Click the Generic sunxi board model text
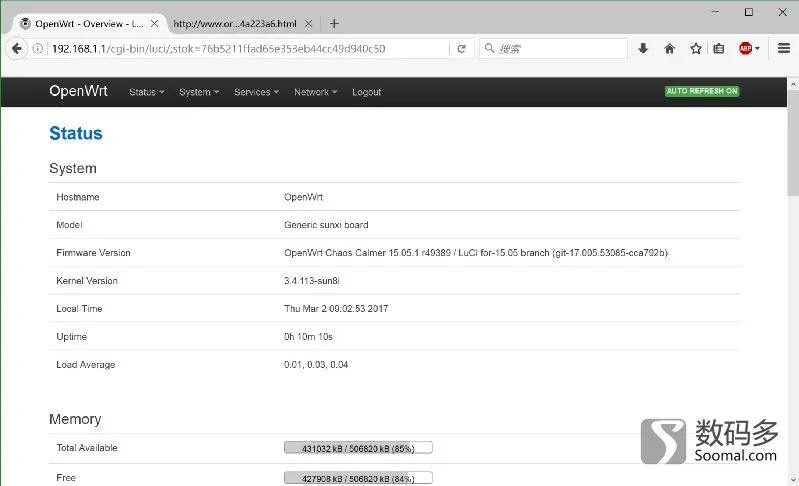The image size is (799, 486). click(x=326, y=225)
